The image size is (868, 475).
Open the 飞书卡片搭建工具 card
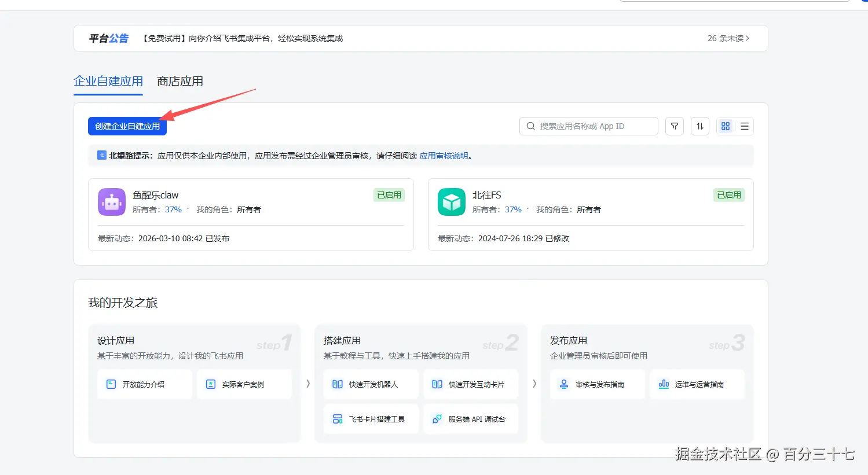pyautogui.click(x=371, y=419)
